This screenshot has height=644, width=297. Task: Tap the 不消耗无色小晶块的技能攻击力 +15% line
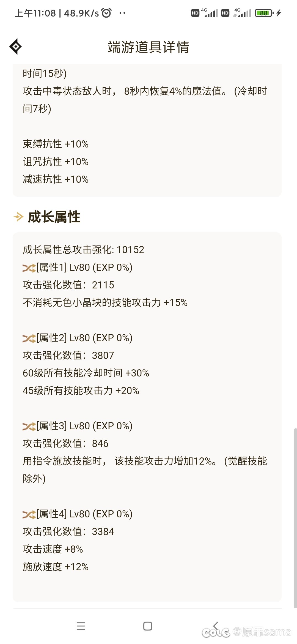105,302
